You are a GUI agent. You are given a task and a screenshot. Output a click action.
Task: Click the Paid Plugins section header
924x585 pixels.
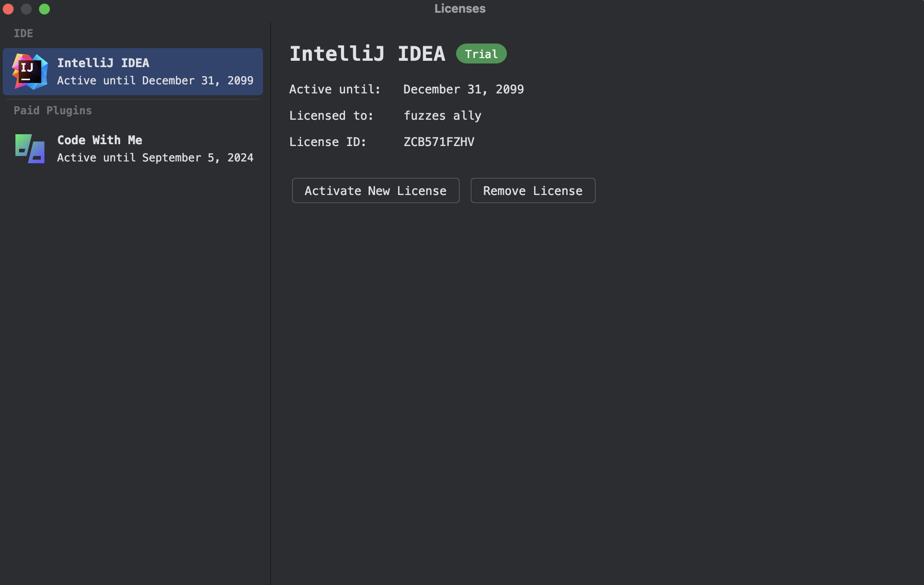53,111
